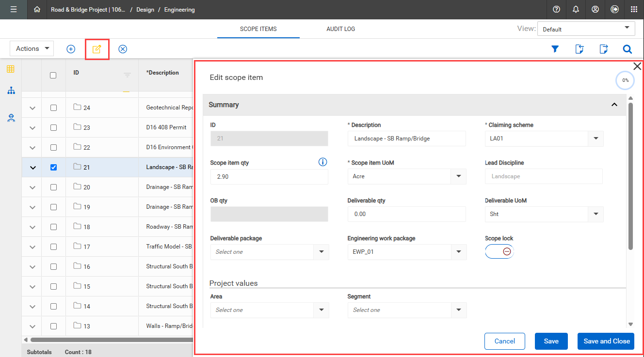Uncheck the box for row 21
644x357 pixels.
coord(53,167)
